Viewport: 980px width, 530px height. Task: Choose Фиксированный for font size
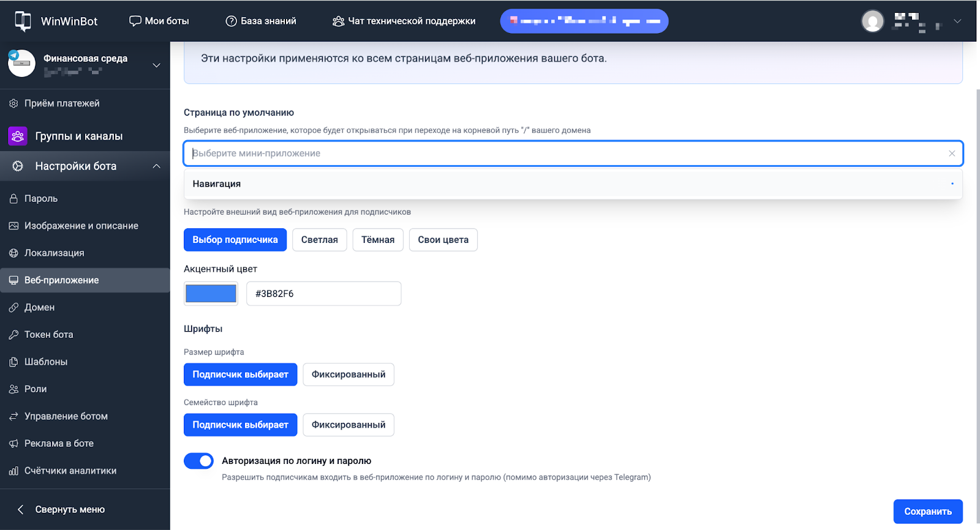(348, 375)
